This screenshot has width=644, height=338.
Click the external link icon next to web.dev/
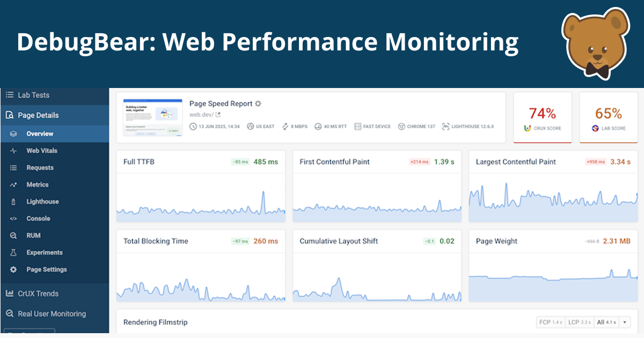218,115
